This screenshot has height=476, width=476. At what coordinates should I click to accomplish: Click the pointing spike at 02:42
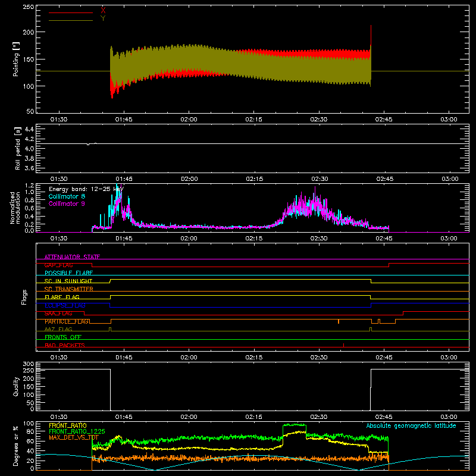371,36
